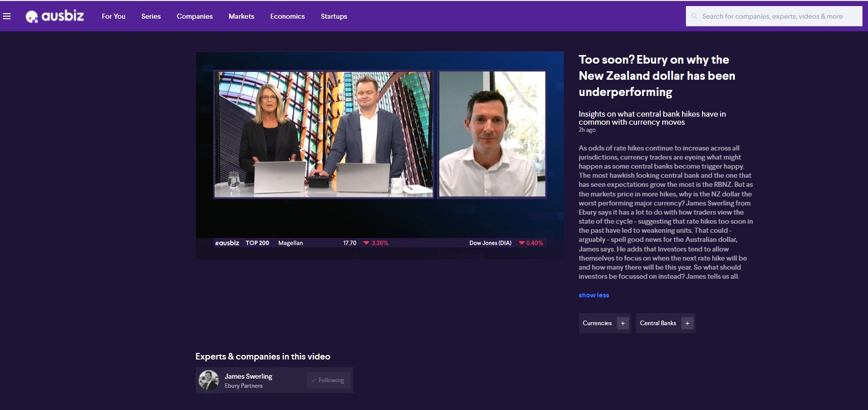Click the 'Insights on what central bank hikes' subtitle
Screen dimensions: 868x410
[652, 118]
